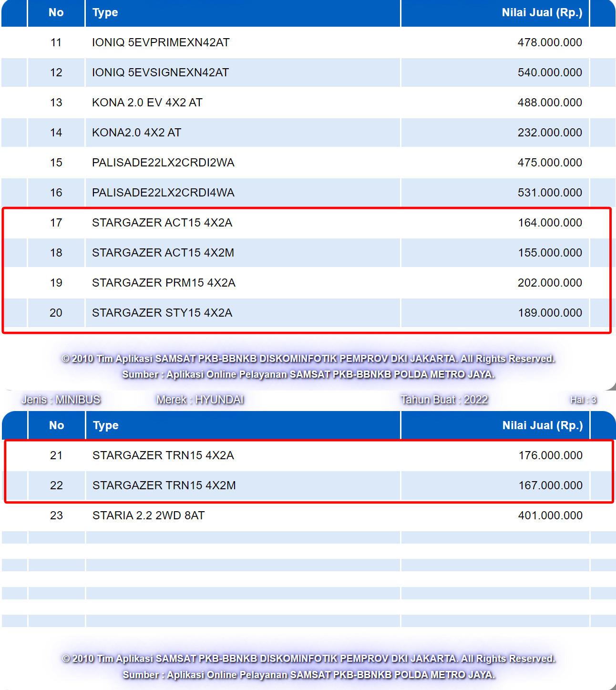Screen dimensions: 616x690
Task: Click STARIA 2.2 2WD 8AT entry
Action: (148, 515)
